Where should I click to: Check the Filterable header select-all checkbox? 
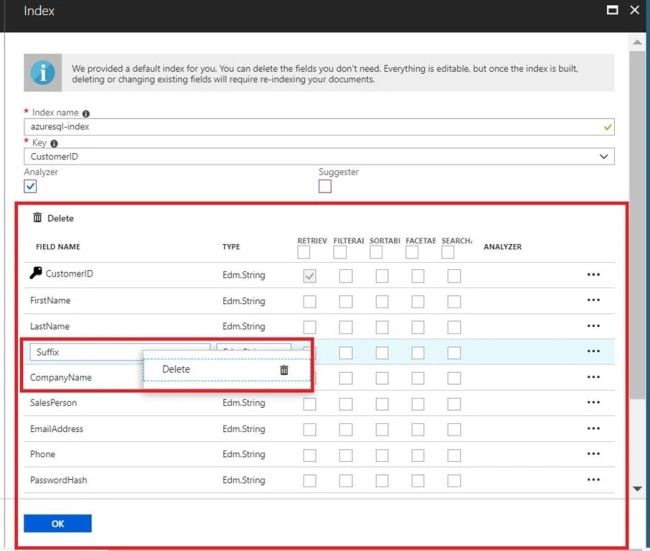tap(340, 252)
